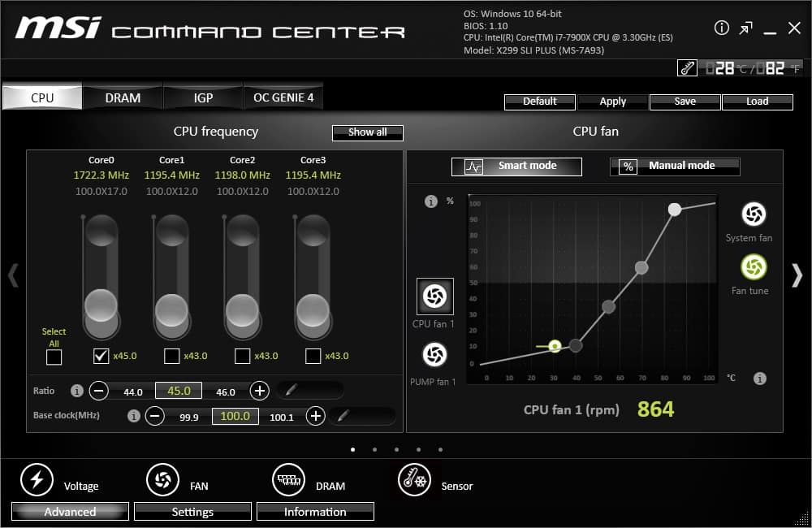
Task: Open the Sensor thermometer snowflake icon
Action: [x=414, y=480]
